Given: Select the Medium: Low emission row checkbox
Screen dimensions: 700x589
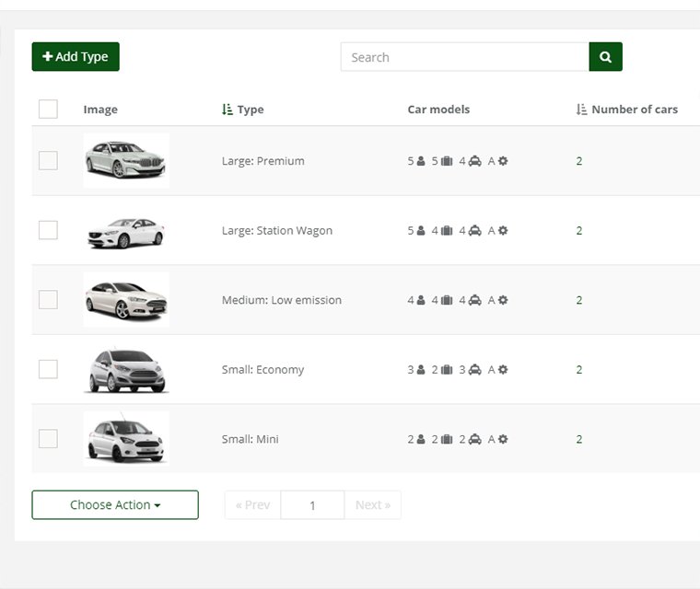Looking at the screenshot, I should pos(48,300).
